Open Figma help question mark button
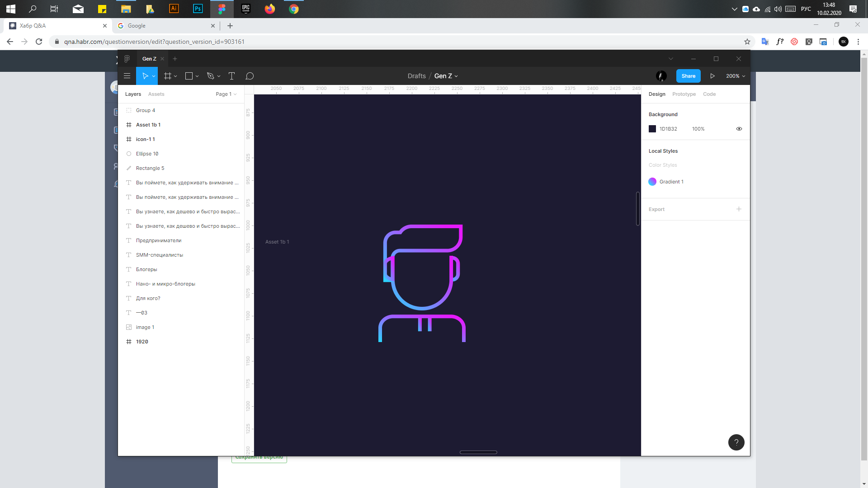Screen dimensions: 868x488 tap(736, 442)
